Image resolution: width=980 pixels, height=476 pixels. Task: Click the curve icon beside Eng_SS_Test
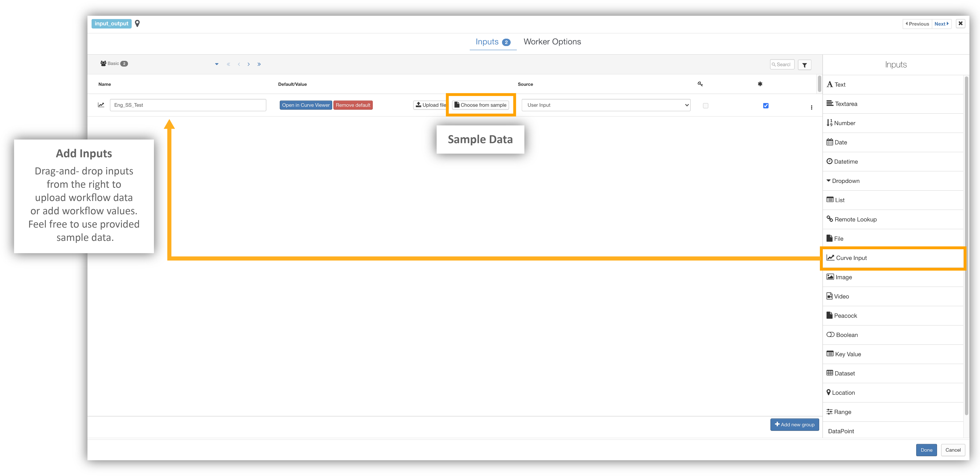pos(101,105)
